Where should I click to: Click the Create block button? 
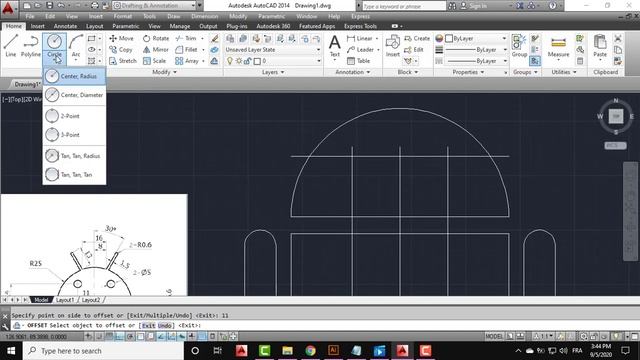coord(417,38)
